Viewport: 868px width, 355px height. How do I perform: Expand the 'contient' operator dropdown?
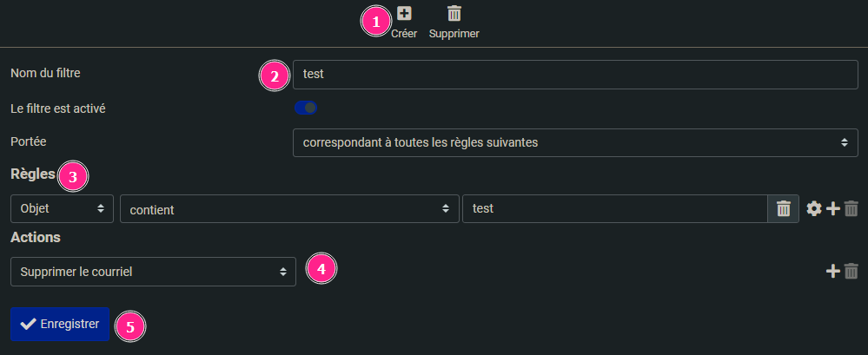click(x=289, y=208)
